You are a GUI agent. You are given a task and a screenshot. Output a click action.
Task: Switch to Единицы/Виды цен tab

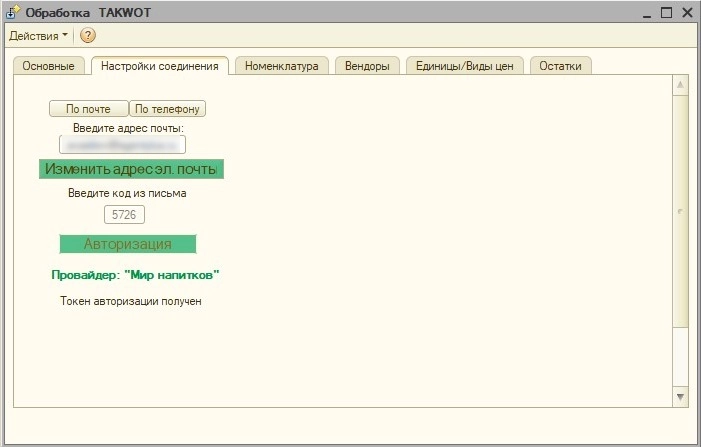click(x=465, y=66)
